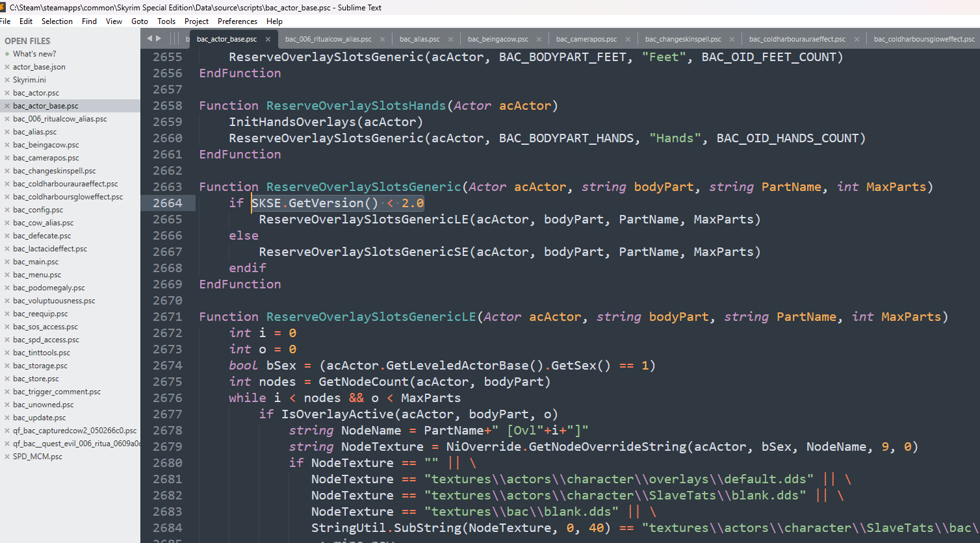Click function name ReserveOverlaySlotsHands
This screenshot has width=980, height=543.
pyautogui.click(x=356, y=106)
